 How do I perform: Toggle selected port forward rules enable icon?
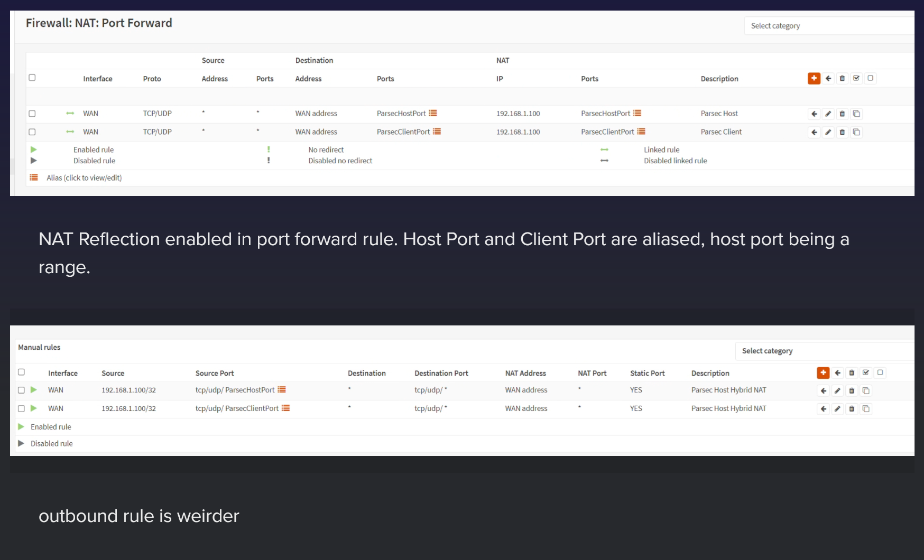(x=856, y=78)
